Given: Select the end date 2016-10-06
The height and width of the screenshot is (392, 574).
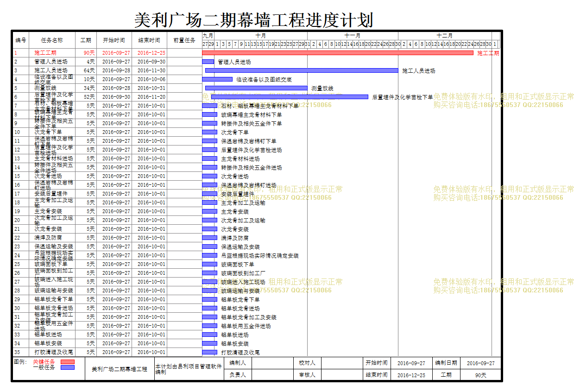Looking at the screenshot, I should [x=151, y=79].
